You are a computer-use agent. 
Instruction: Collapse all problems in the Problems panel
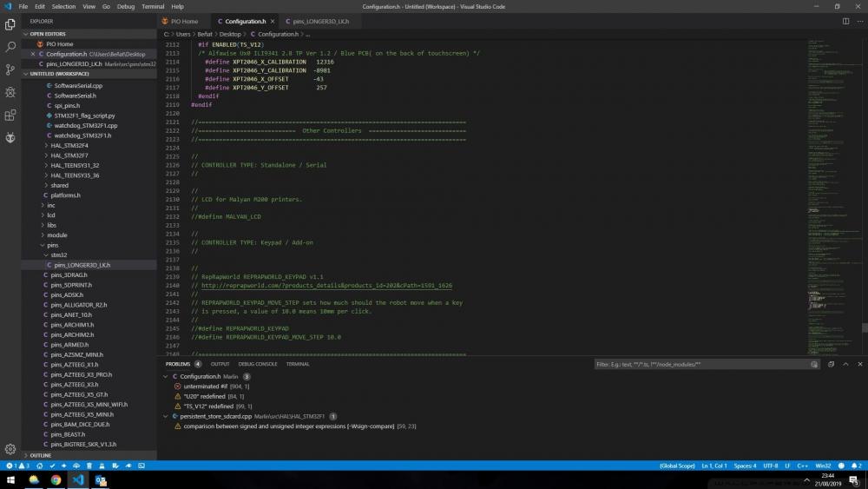(x=831, y=364)
